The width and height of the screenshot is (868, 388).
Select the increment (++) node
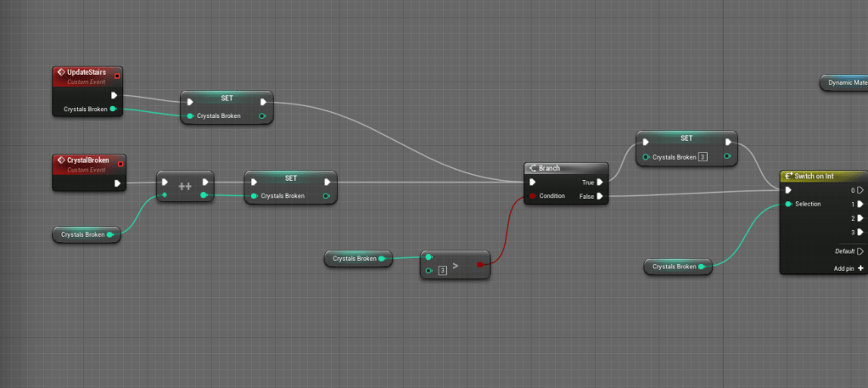point(184,183)
